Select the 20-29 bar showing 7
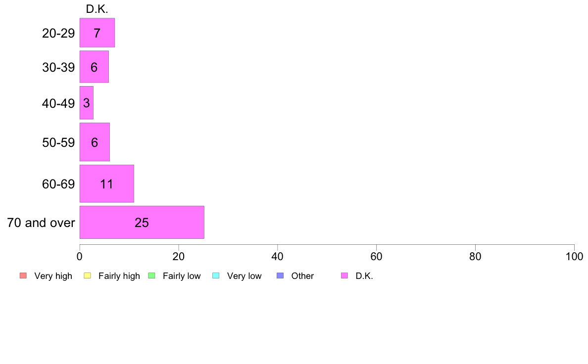 pos(97,33)
